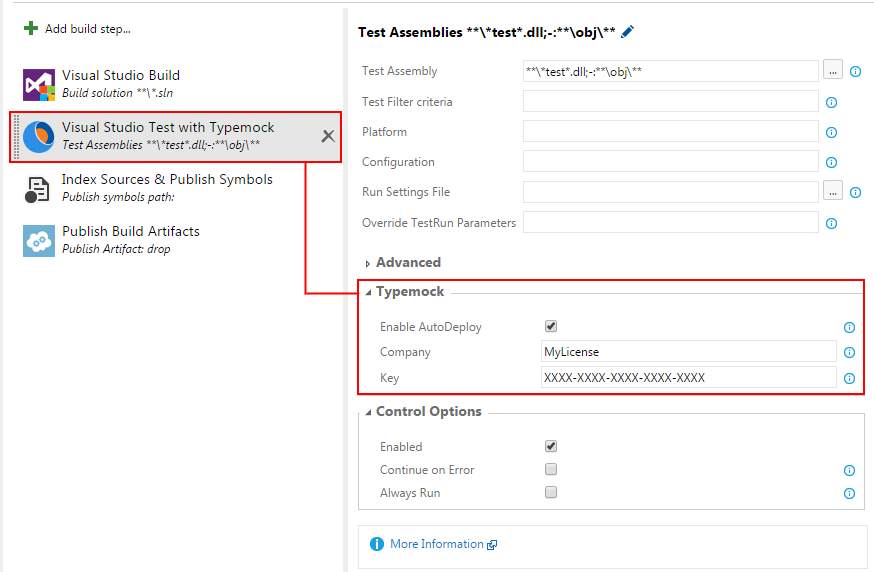
Task: Click info icon beside Test Filter criteria
Action: [831, 102]
